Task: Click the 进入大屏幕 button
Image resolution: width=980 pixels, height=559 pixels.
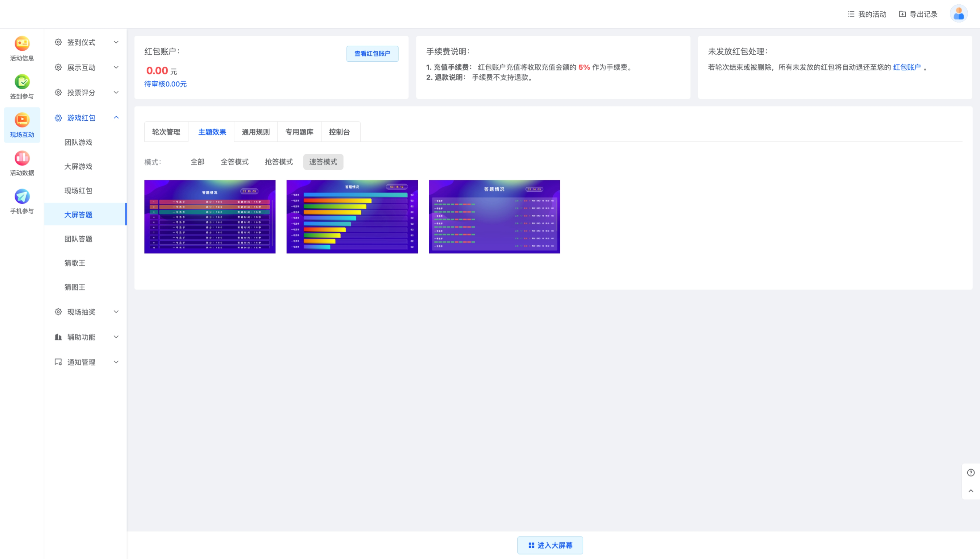Action: 550,545
